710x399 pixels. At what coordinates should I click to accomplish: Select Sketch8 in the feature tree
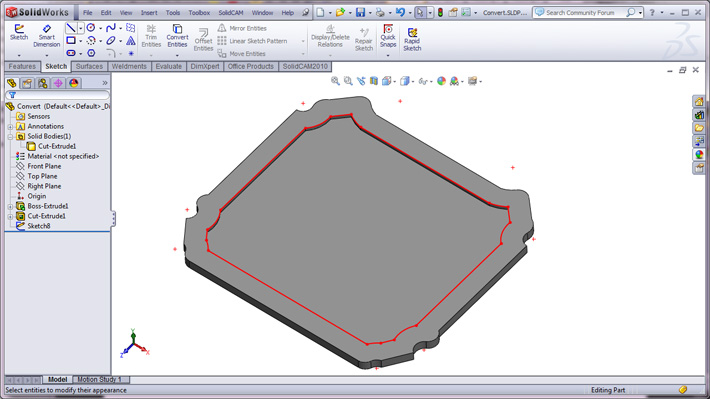(x=38, y=226)
